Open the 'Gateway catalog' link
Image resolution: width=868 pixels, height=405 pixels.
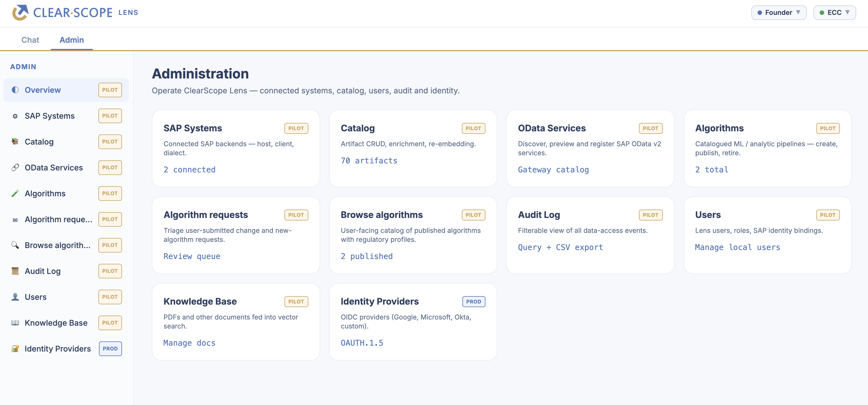(553, 170)
